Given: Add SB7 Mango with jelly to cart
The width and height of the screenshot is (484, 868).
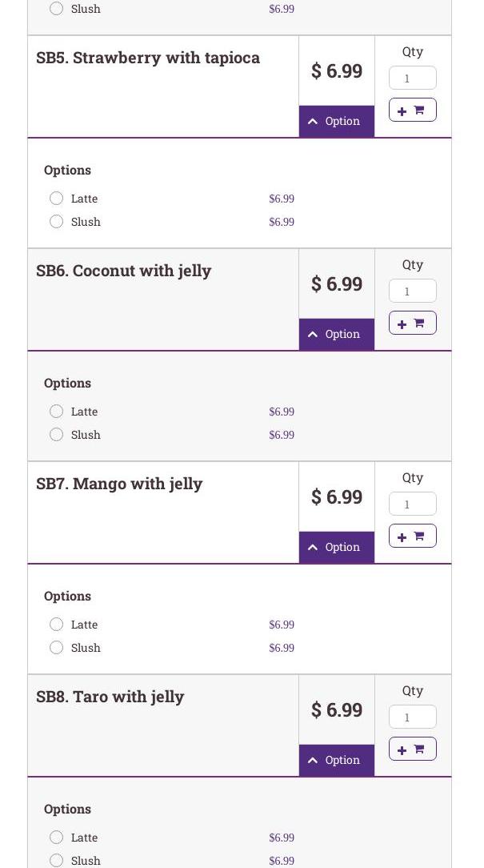Looking at the screenshot, I should point(412,536).
